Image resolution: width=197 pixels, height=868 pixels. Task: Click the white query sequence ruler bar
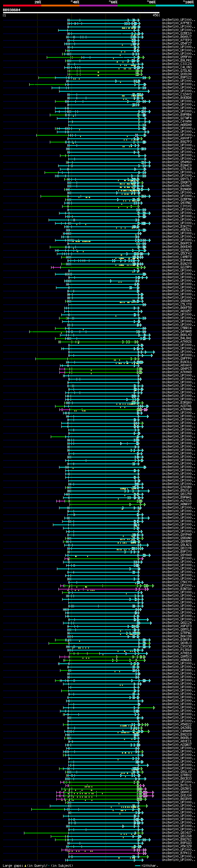[81, 12]
